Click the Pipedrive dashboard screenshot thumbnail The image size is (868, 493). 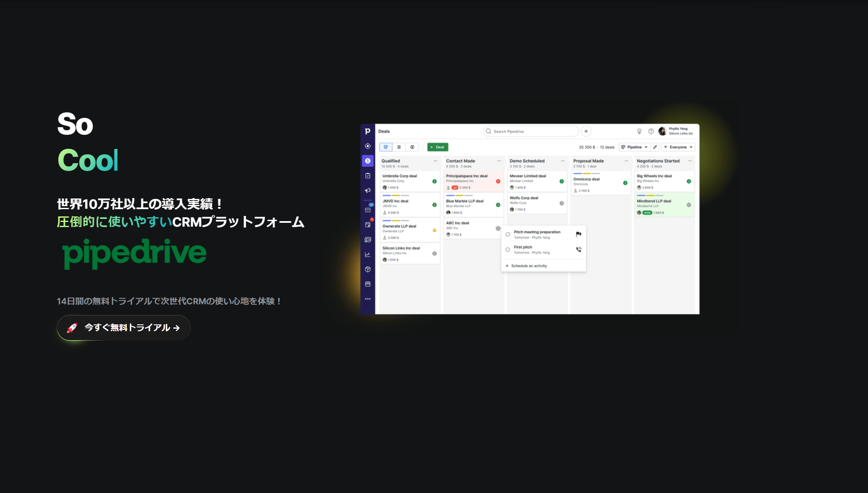(530, 219)
